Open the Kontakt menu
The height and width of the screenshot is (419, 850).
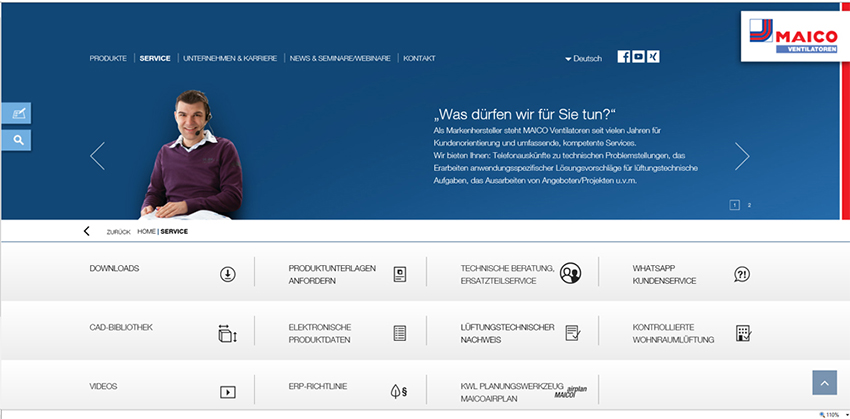pyautogui.click(x=419, y=58)
